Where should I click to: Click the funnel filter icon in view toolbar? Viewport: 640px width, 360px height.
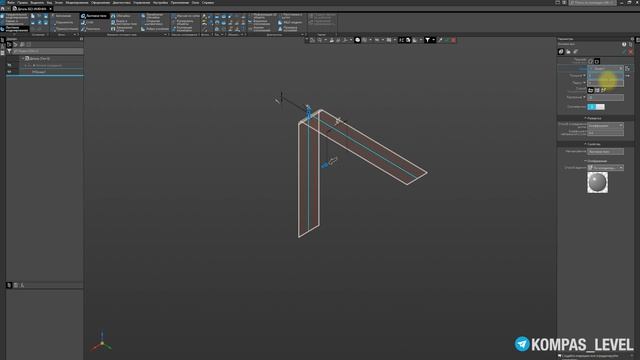point(427,40)
